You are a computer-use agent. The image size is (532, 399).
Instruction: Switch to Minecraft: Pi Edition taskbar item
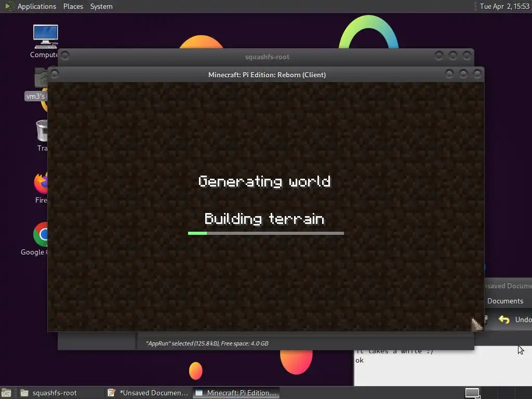click(236, 393)
